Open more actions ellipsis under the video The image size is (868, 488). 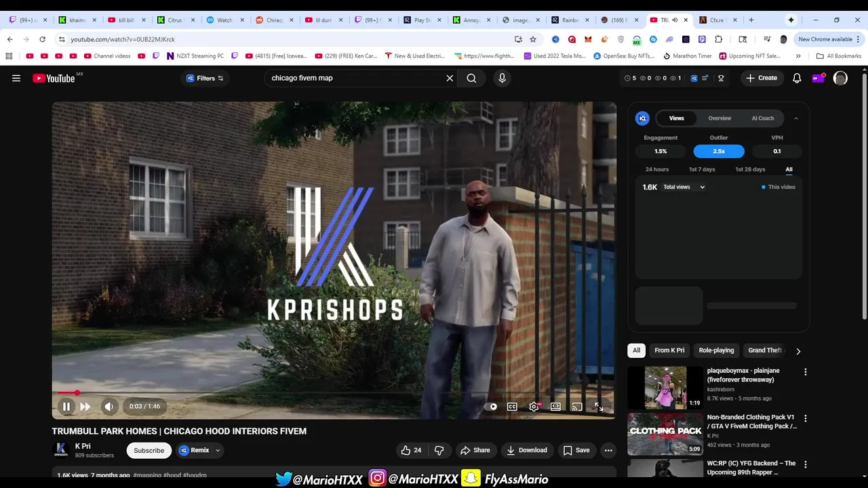[608, 450]
